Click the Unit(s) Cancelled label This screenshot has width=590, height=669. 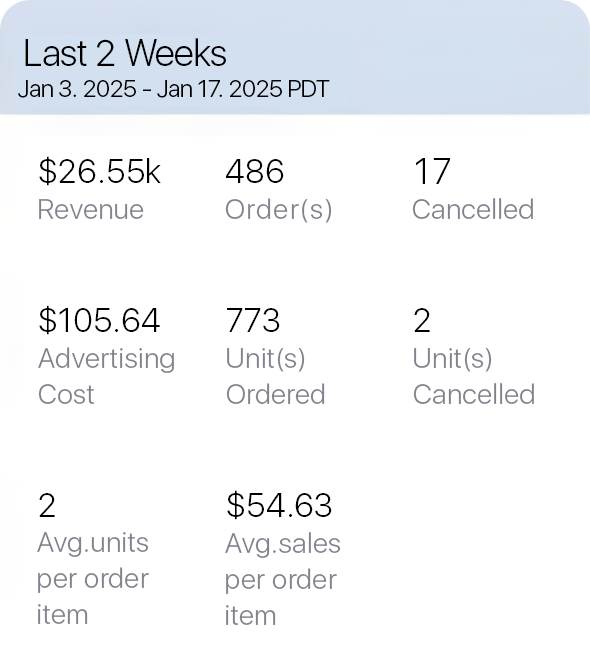coord(474,376)
